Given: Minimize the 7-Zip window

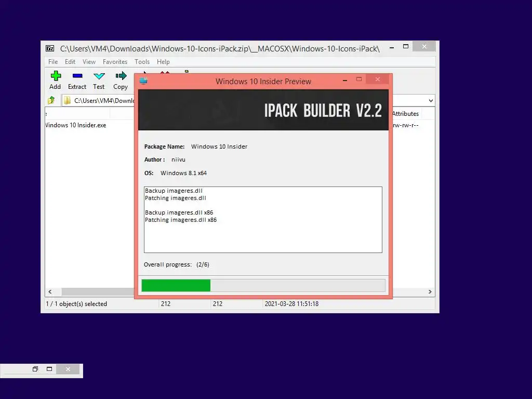Looking at the screenshot, I should tap(392, 47).
